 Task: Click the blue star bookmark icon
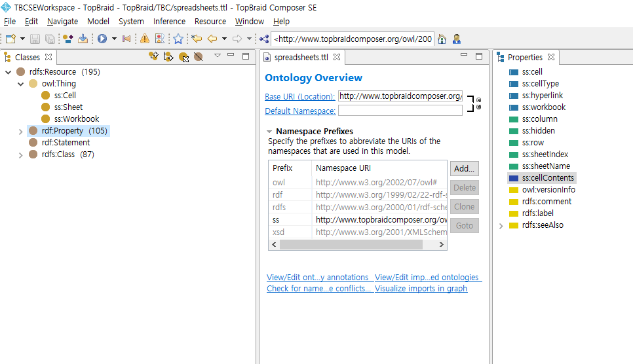pyautogui.click(x=178, y=39)
